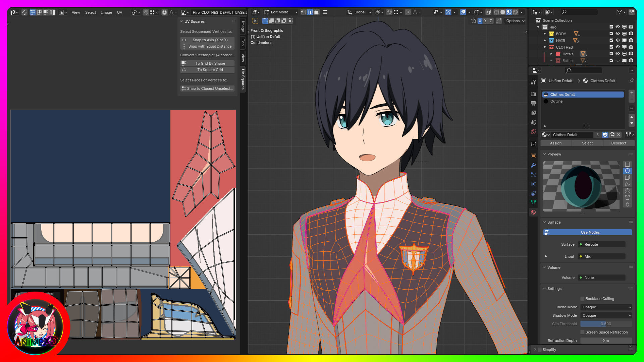Viewport: 644px width, 362px height.
Task: Enable Backface Culling checkbox
Action: (x=583, y=299)
